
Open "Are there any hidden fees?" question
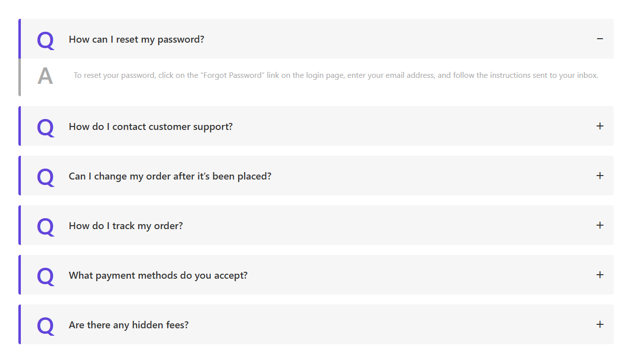click(x=128, y=325)
